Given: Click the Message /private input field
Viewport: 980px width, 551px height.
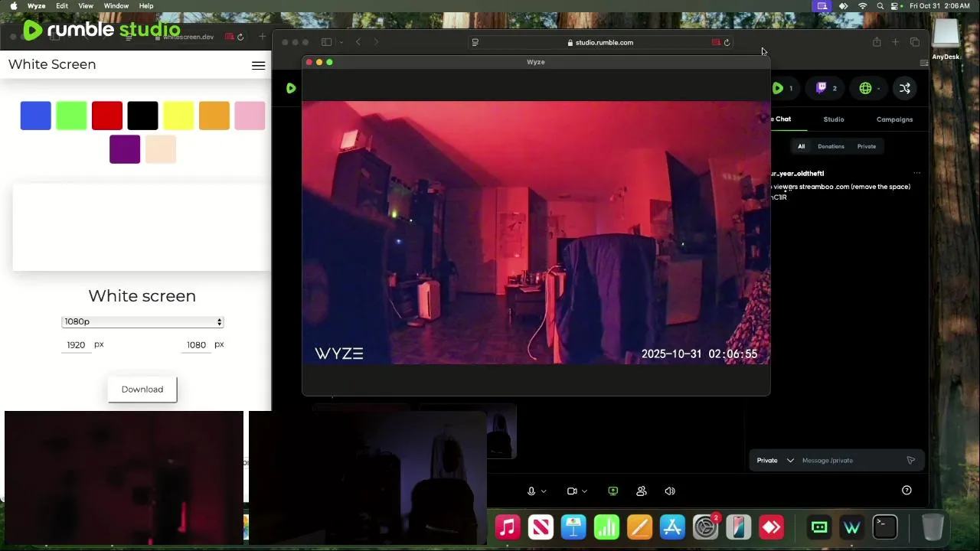Looking at the screenshot, I should pos(850,461).
